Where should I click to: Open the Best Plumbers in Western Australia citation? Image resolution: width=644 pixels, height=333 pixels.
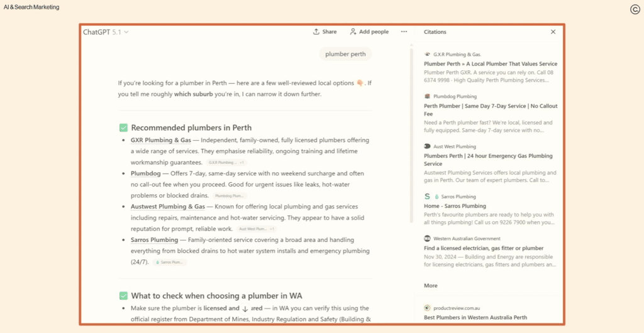[x=475, y=317]
